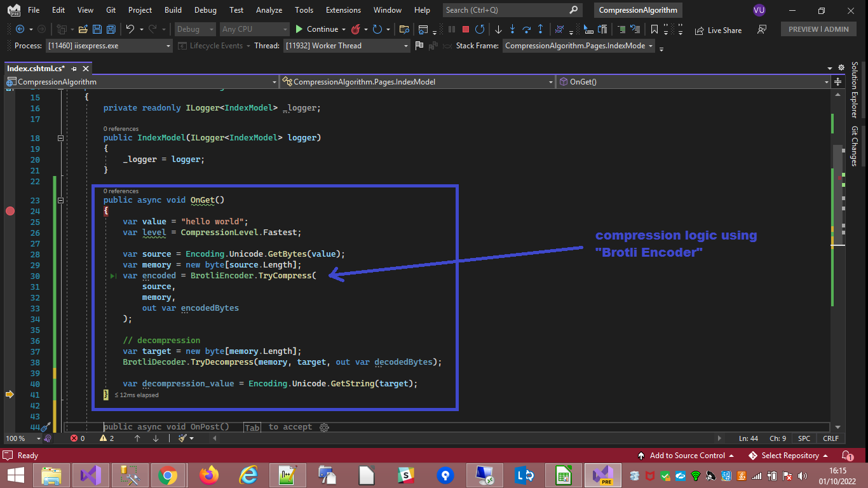
Task: Click the bookmark toolbar icon
Action: pos(654,29)
